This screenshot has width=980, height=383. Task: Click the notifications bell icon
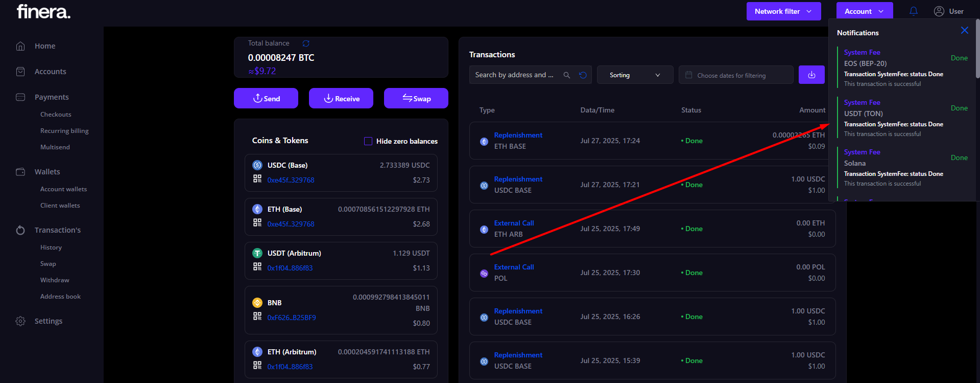click(914, 11)
